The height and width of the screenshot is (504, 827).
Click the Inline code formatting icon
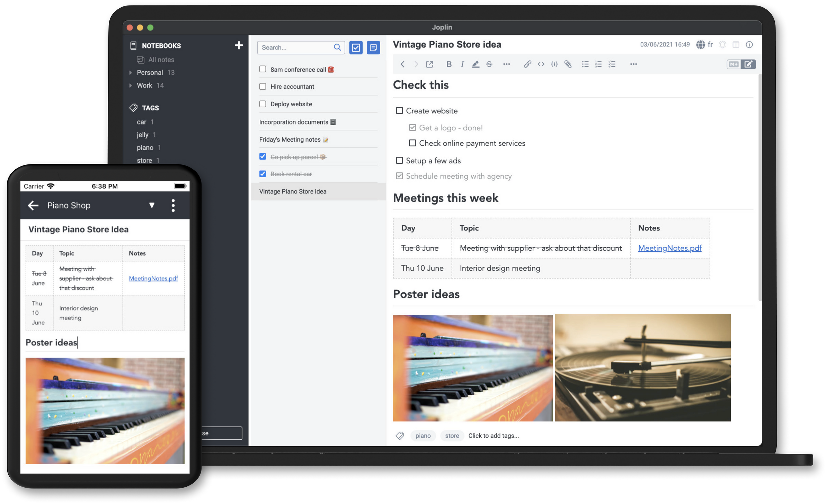(541, 64)
